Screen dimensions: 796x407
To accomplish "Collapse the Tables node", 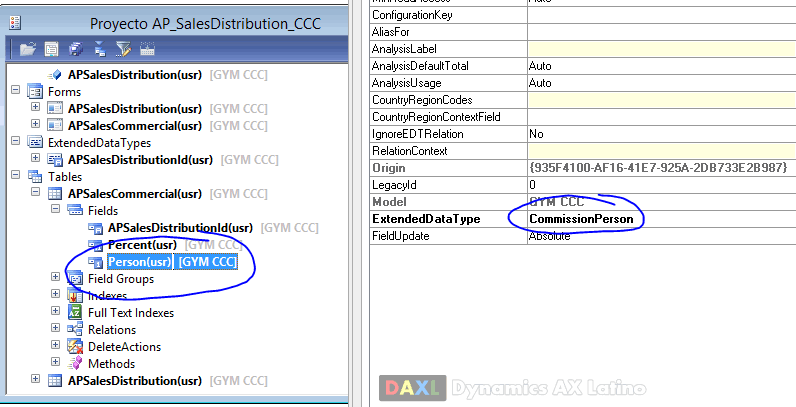I will click(x=15, y=175).
